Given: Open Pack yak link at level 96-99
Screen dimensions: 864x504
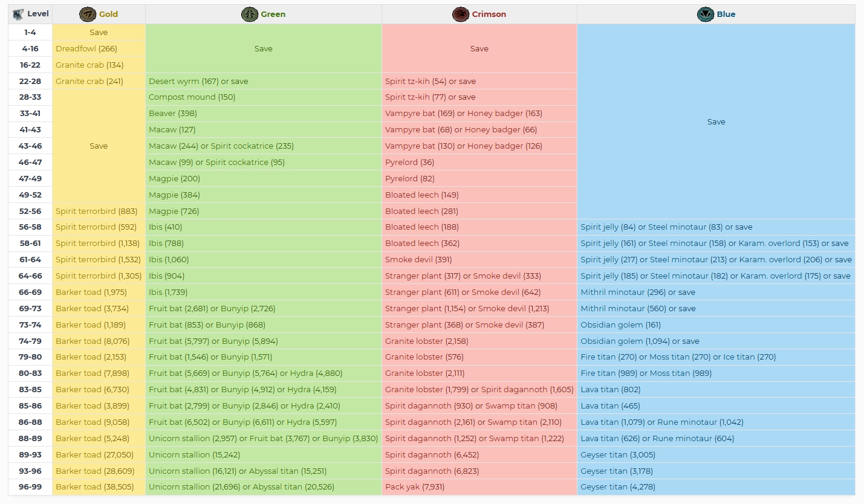Looking at the screenshot, I should pos(401,487).
